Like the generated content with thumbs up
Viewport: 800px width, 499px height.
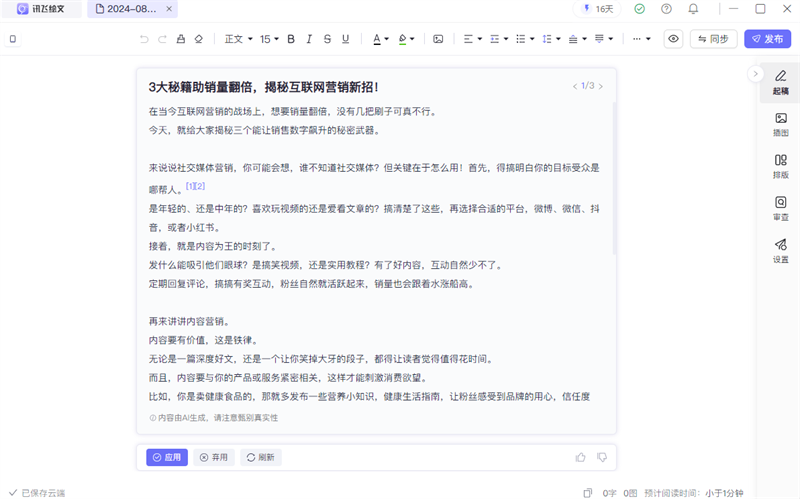(x=580, y=457)
